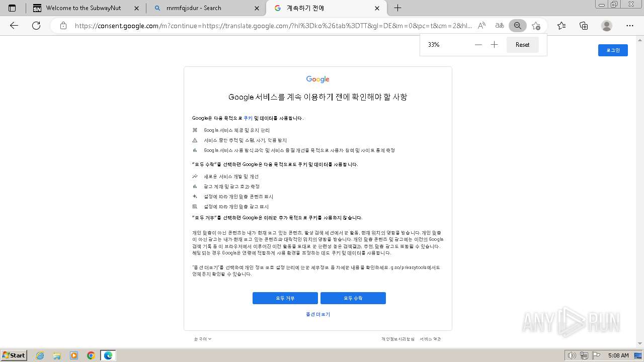Close the Welcome to the SubwayNut tab
Image resolution: width=644 pixels, height=362 pixels.
click(x=136, y=8)
